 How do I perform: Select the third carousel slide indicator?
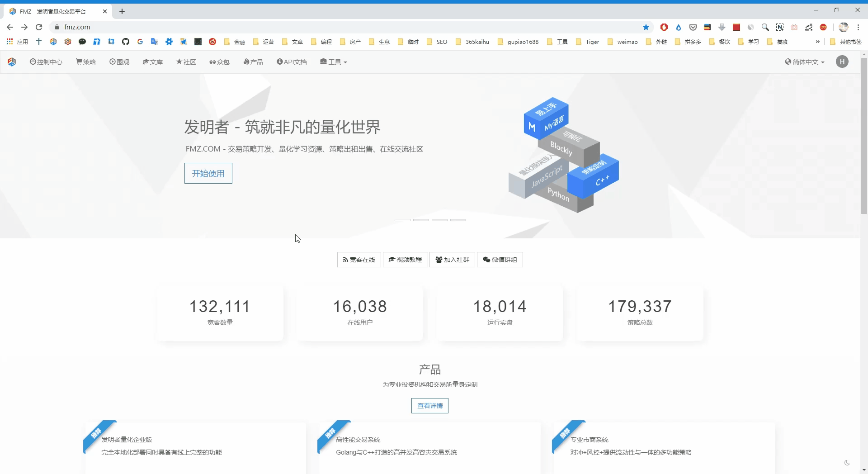439,220
